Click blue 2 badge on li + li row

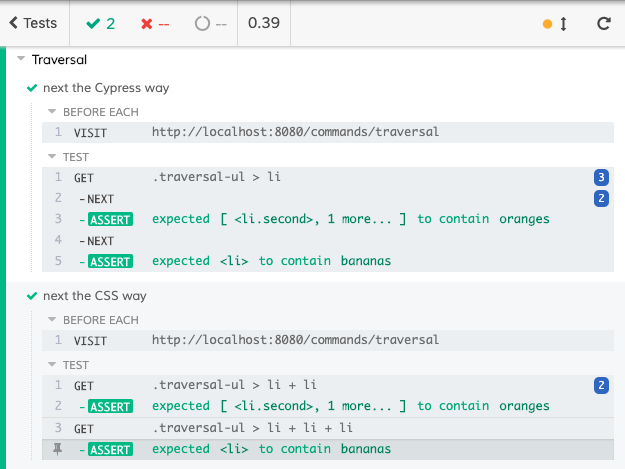601,385
